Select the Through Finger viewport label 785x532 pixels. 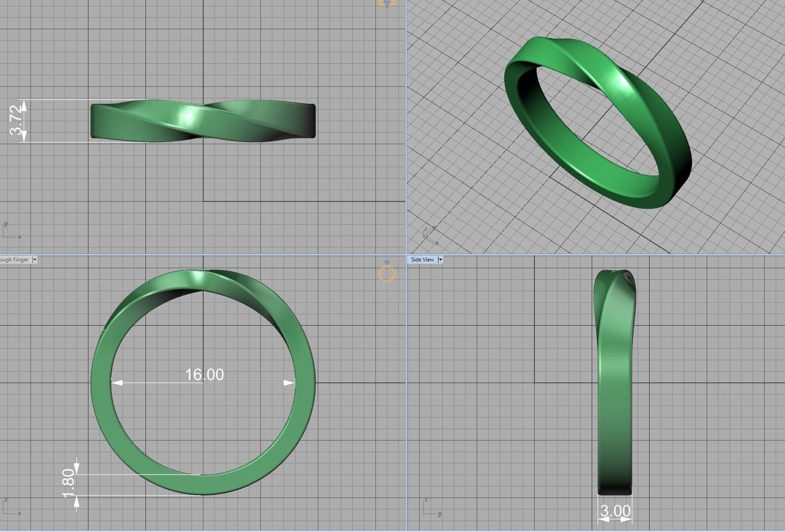click(x=14, y=260)
